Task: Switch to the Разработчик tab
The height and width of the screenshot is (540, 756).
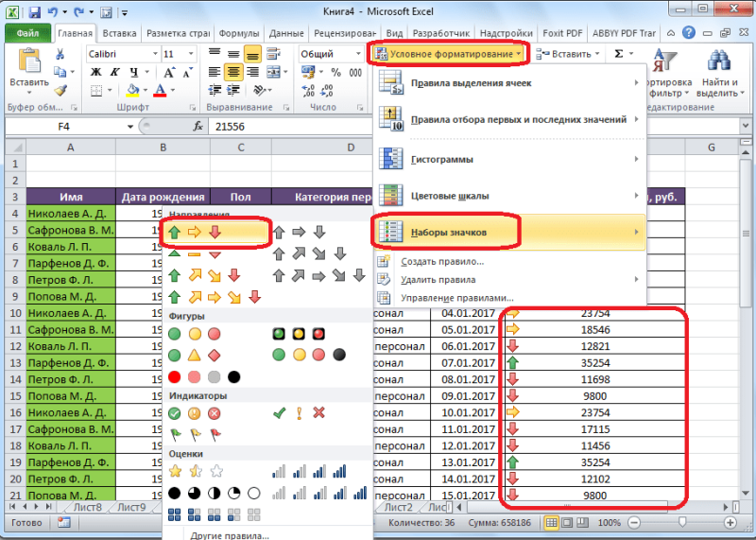Action: (x=441, y=33)
